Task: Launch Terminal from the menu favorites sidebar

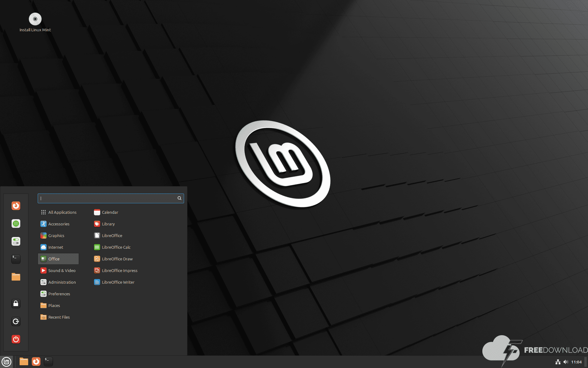Action: (x=16, y=259)
